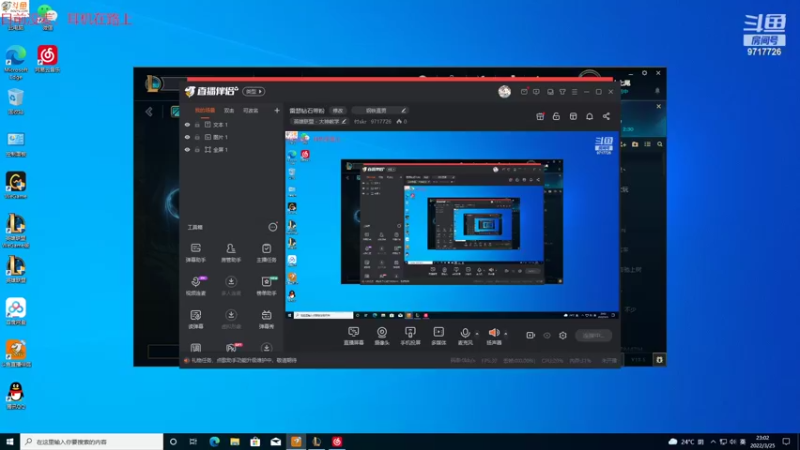Add a 摄像头 camera source
The height and width of the screenshot is (450, 800).
coord(382,336)
